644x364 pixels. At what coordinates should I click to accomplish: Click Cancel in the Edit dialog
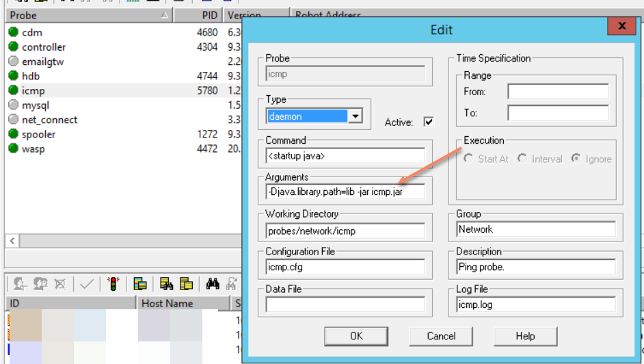(x=441, y=337)
